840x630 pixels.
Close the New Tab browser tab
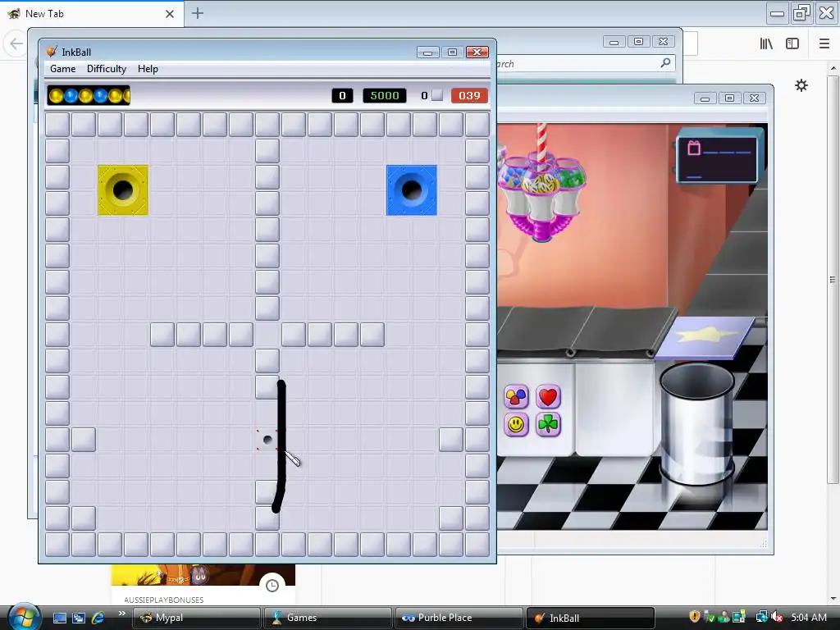click(170, 14)
